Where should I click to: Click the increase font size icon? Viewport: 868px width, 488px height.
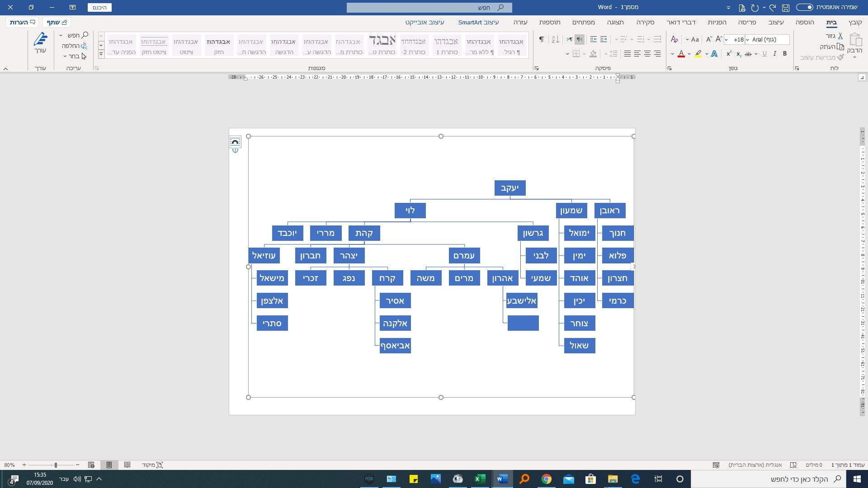719,39
